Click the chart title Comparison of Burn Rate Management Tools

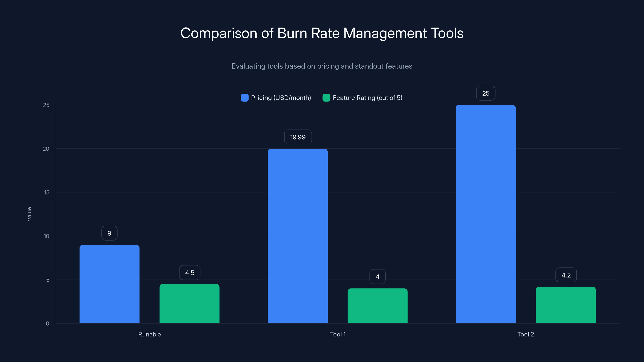coord(322,33)
